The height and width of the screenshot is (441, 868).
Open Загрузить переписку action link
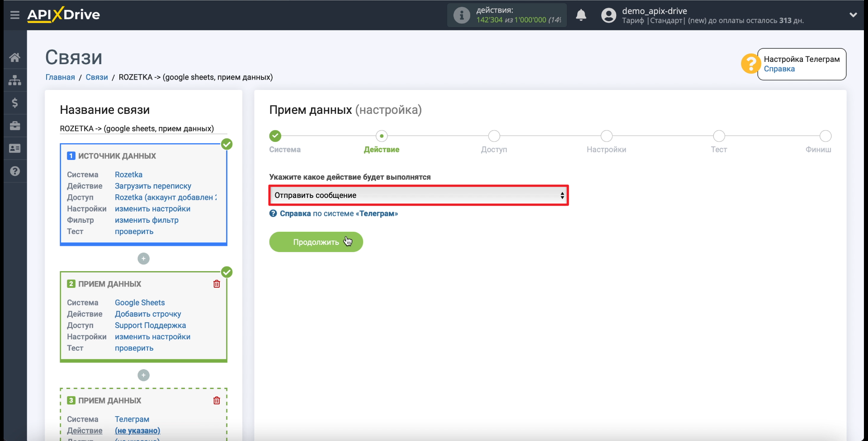pos(153,186)
